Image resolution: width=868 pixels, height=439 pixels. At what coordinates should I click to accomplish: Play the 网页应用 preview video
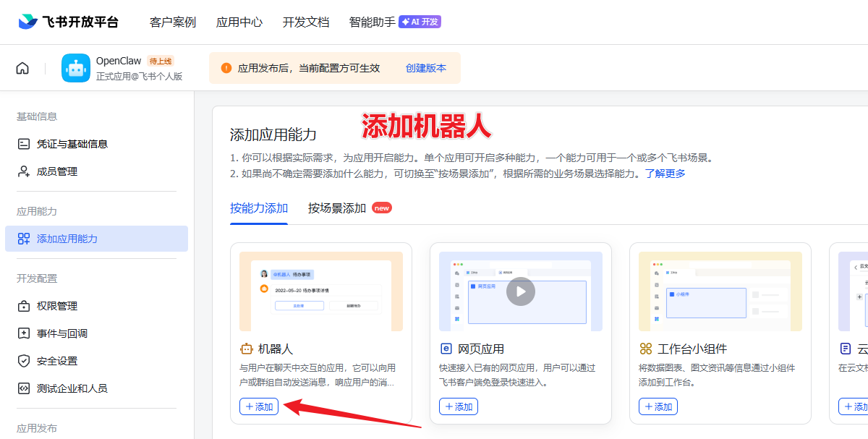click(x=520, y=291)
